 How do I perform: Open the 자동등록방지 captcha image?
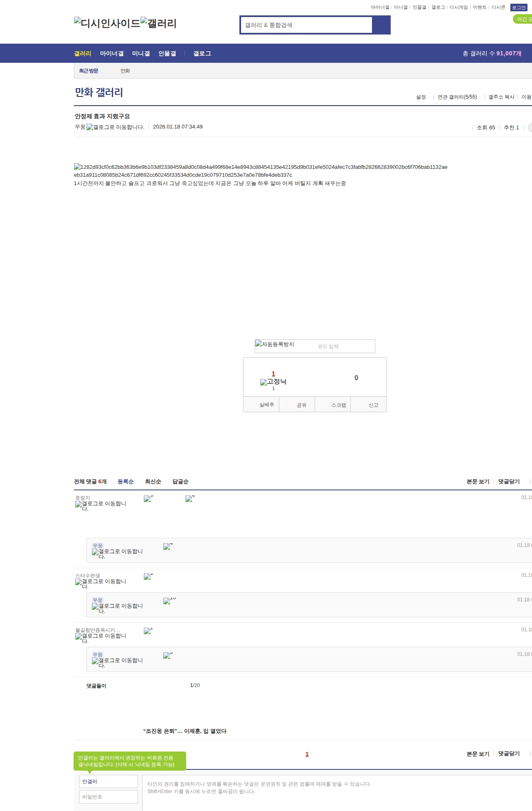[275, 344]
